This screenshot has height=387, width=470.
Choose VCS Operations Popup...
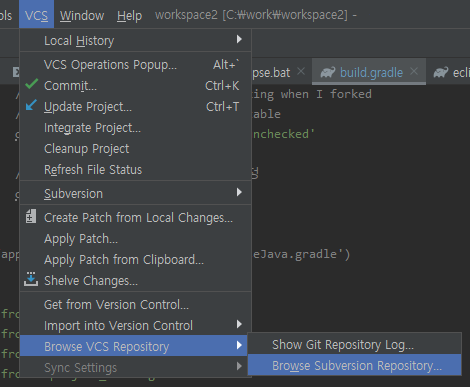pyautogui.click(x=135, y=64)
